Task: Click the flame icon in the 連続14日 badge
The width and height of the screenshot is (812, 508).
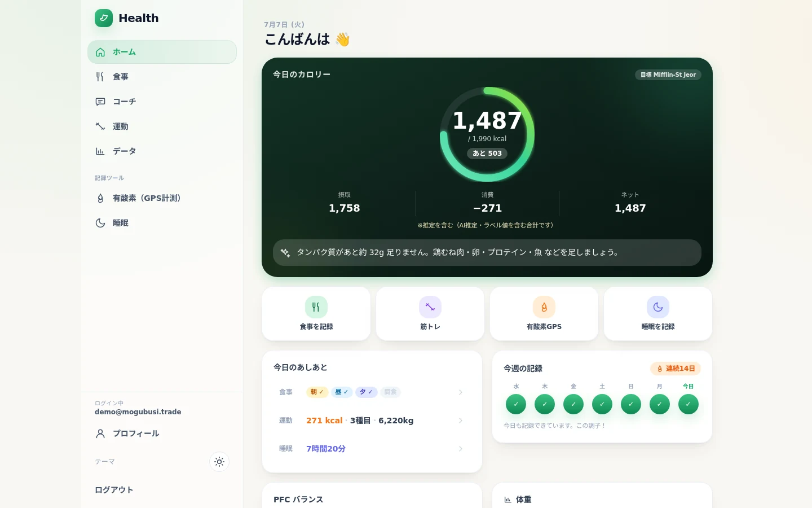Action: (660, 369)
